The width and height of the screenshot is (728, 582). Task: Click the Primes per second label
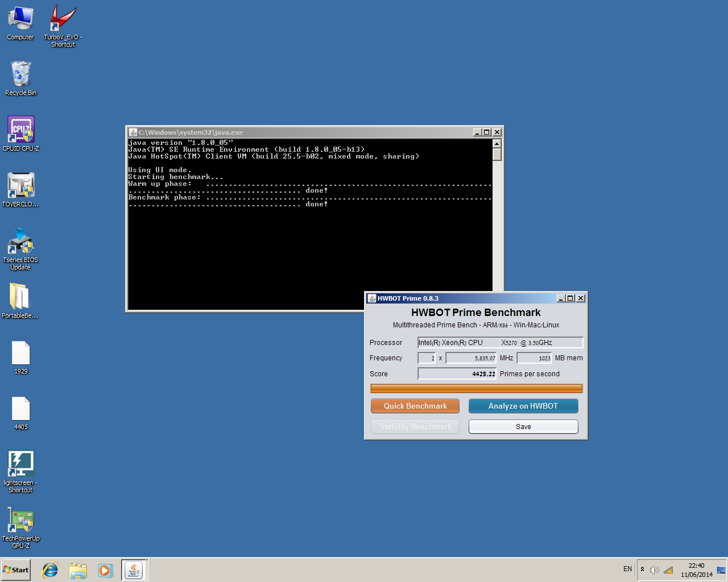pyautogui.click(x=530, y=374)
